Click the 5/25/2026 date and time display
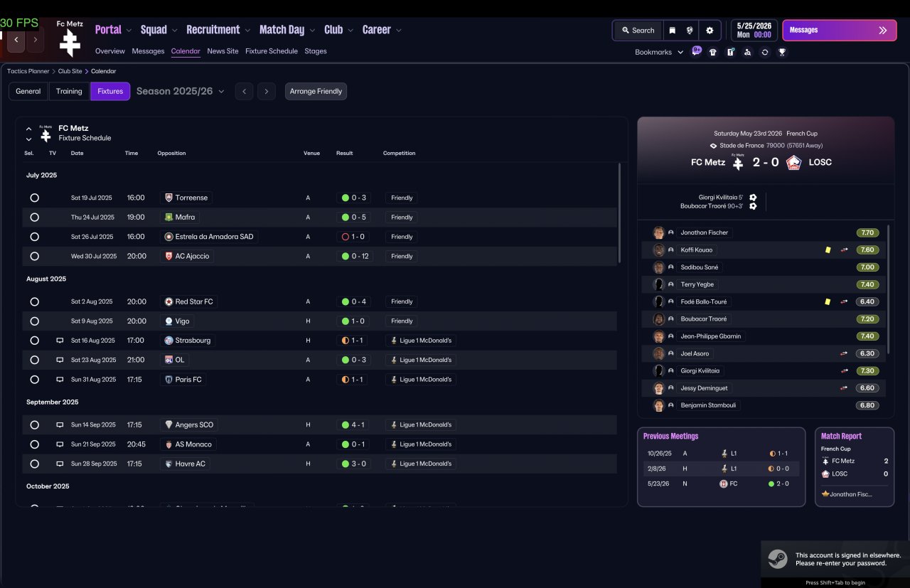The width and height of the screenshot is (910, 588). [754, 31]
